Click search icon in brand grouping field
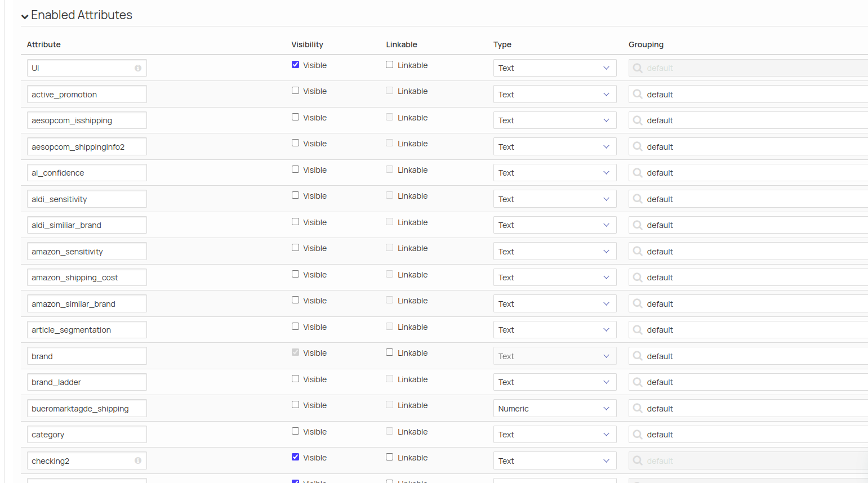Viewport: 868px width, 483px height. click(638, 356)
